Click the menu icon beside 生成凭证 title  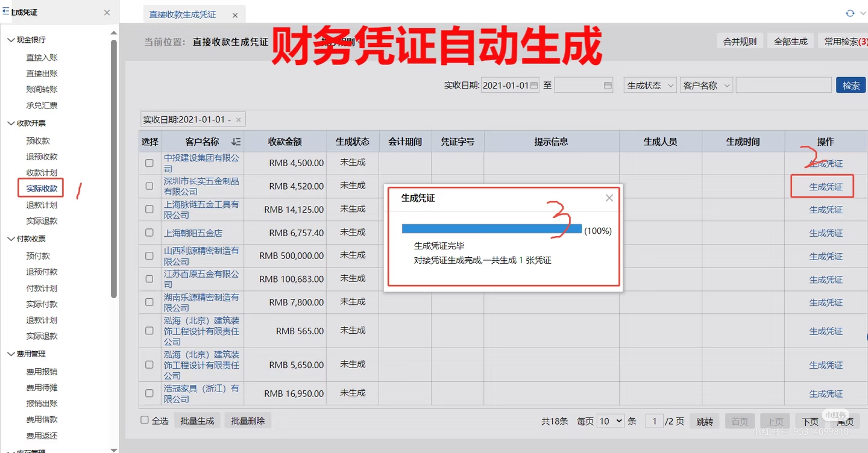(x=5, y=11)
